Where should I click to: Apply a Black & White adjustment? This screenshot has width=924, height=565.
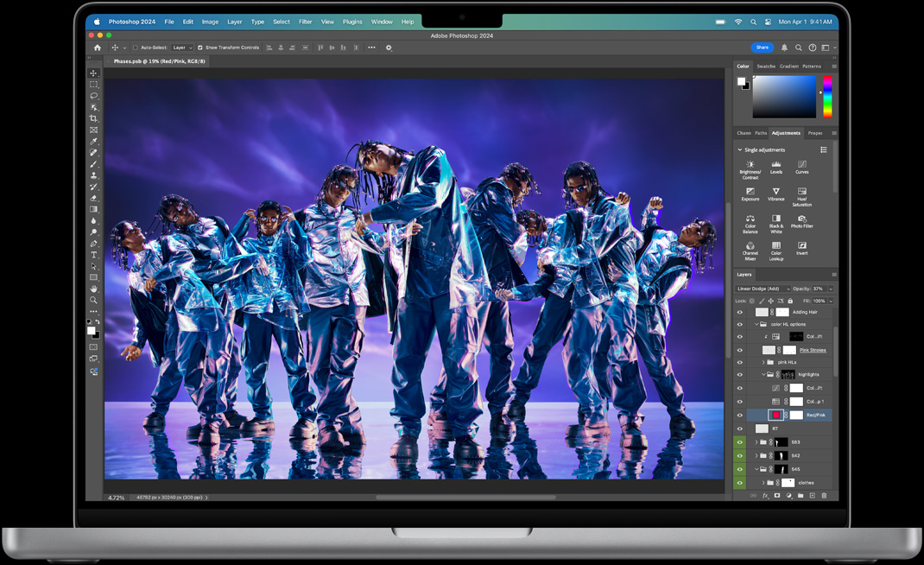[x=775, y=220]
